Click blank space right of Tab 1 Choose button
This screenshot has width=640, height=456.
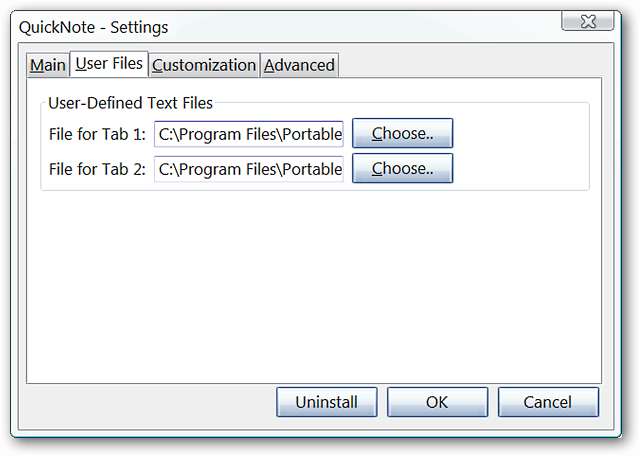point(520,133)
